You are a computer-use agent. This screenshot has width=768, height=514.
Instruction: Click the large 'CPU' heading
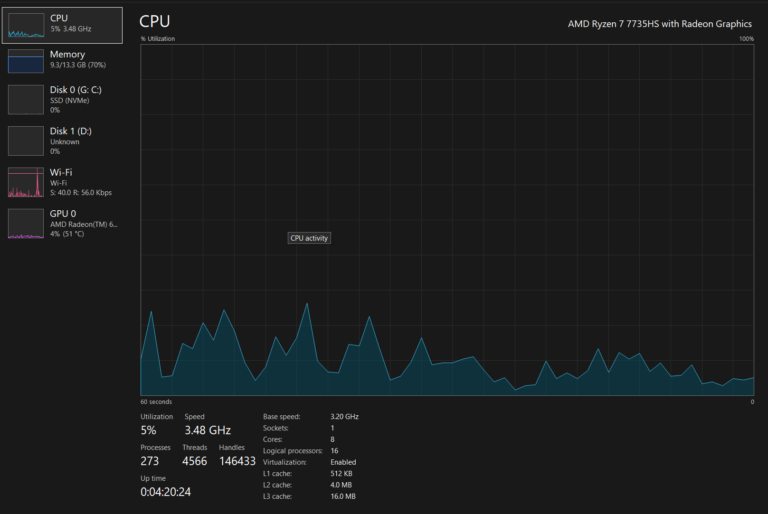[x=155, y=22]
